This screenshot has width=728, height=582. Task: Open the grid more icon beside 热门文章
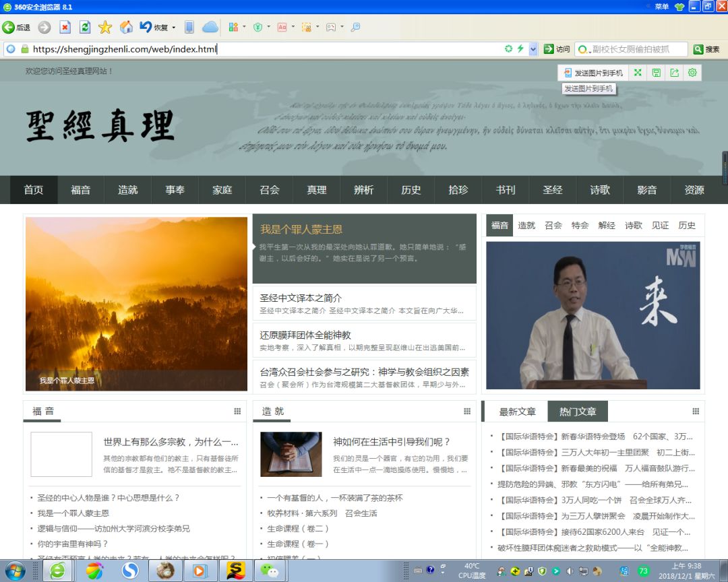pyautogui.click(x=696, y=411)
